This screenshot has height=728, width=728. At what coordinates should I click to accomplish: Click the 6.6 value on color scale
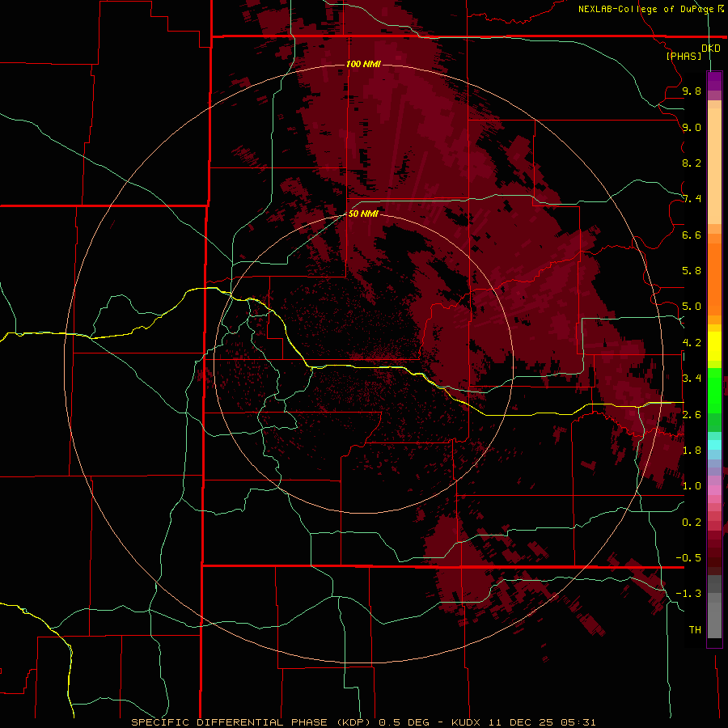click(x=692, y=235)
